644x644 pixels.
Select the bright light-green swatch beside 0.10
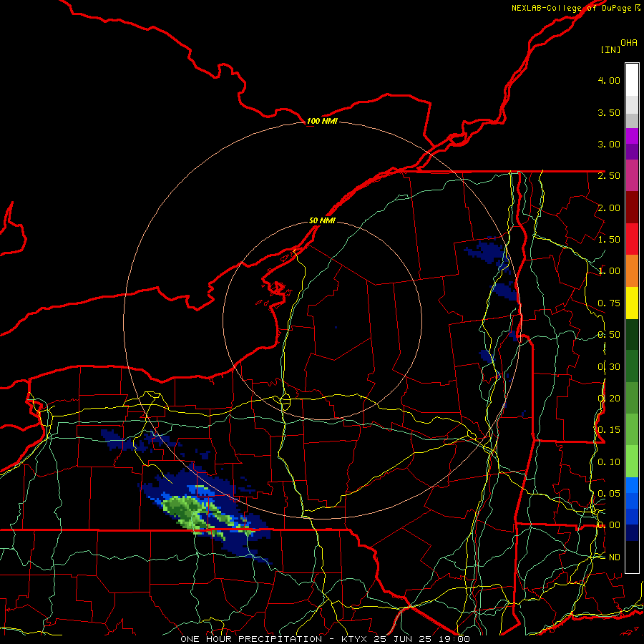632,462
